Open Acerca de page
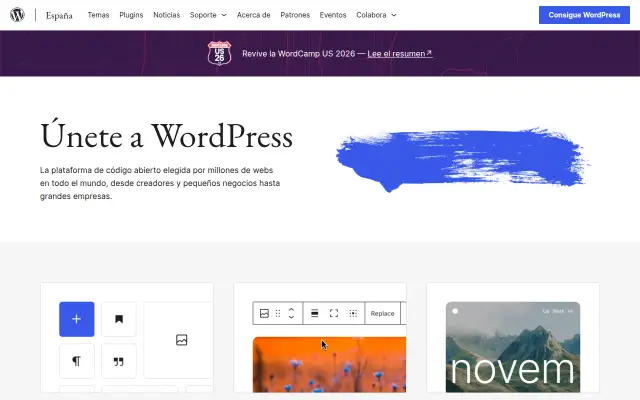This screenshot has width=640, height=400. point(253,15)
